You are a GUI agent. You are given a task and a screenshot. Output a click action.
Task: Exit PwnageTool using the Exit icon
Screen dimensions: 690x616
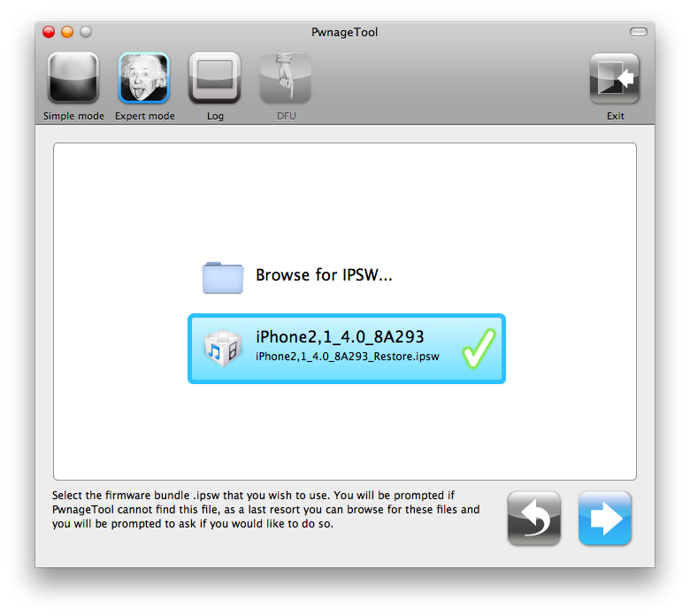click(x=615, y=79)
